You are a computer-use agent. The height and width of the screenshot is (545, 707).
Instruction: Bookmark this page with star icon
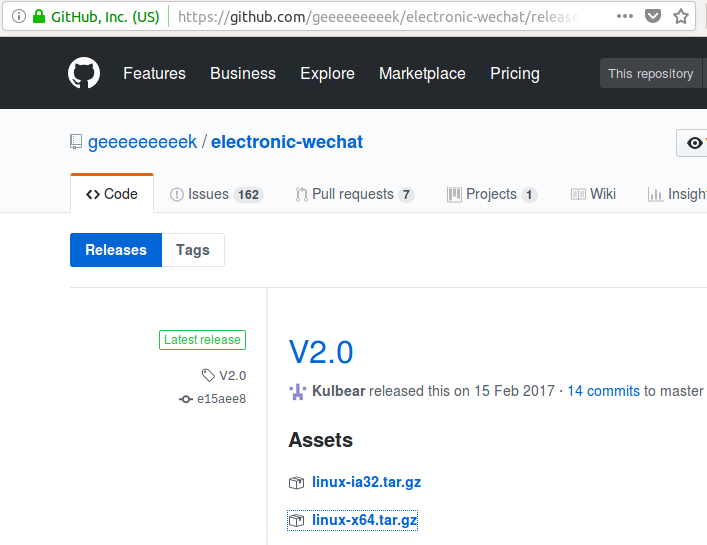(x=681, y=17)
